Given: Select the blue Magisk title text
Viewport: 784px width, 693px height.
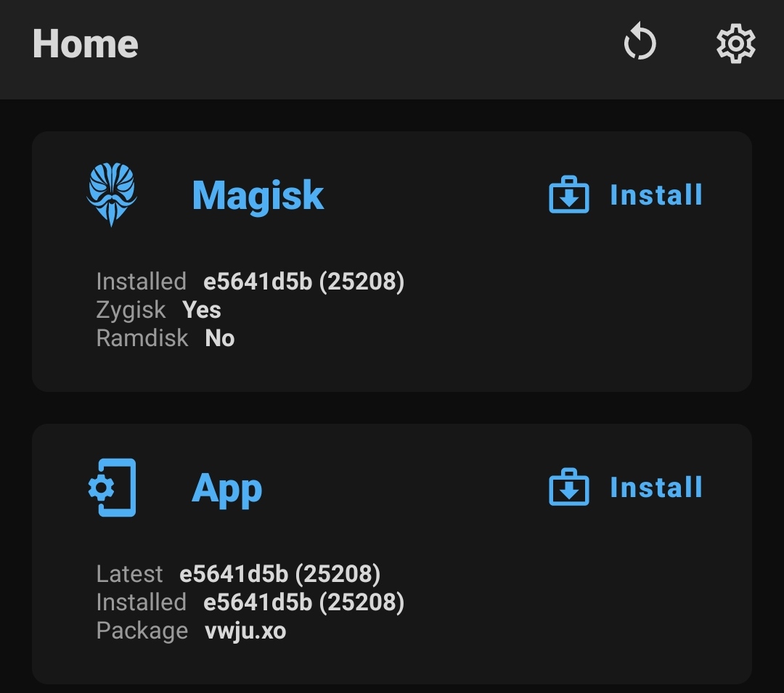Looking at the screenshot, I should point(258,193).
